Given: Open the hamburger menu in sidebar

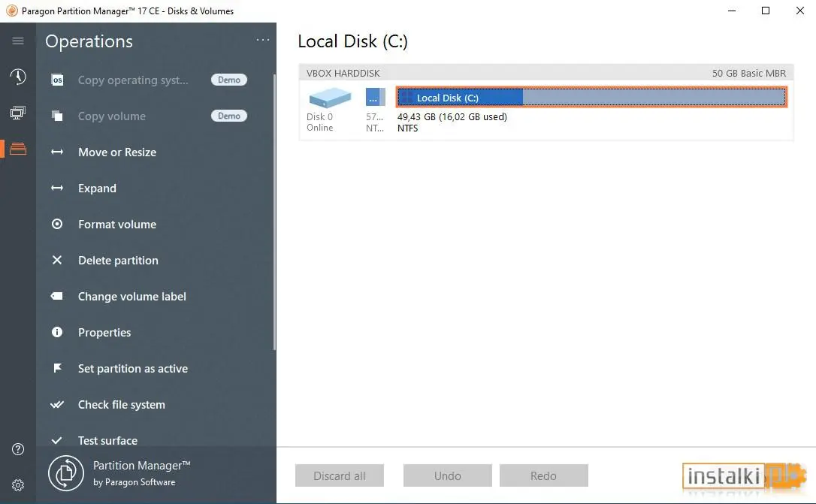Looking at the screenshot, I should [x=18, y=41].
